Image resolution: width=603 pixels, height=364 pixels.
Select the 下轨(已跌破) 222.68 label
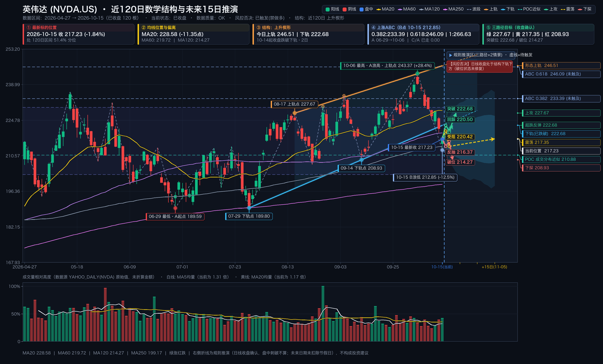click(561, 134)
